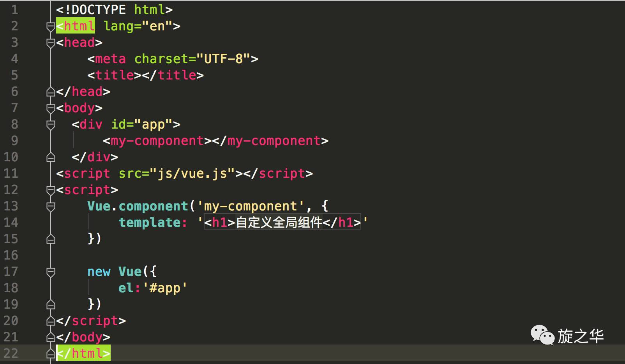This screenshot has height=364, width=625.
Task: Click the id="app" attribute on line 8
Action: point(142,124)
